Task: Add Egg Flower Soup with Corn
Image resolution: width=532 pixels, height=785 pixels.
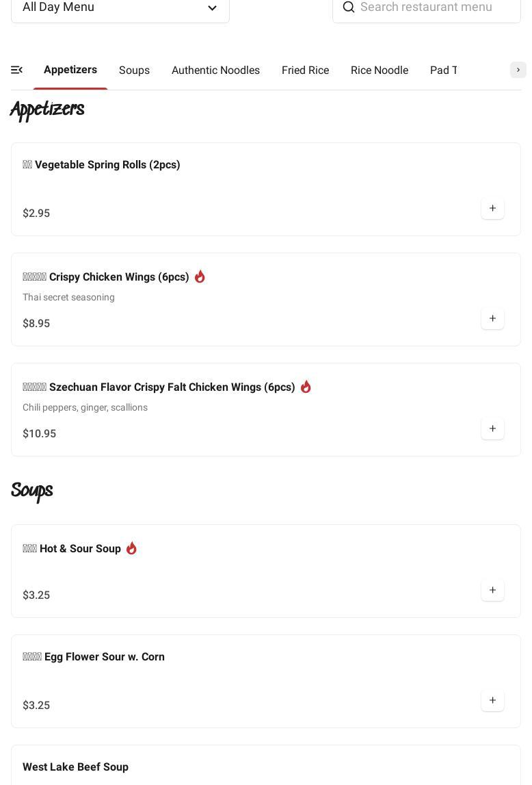Action: 492,700
